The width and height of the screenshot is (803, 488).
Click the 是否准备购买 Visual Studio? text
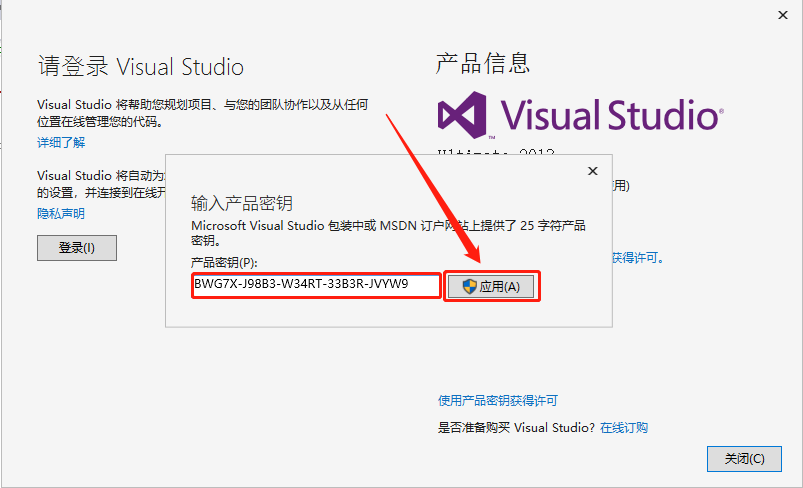516,428
